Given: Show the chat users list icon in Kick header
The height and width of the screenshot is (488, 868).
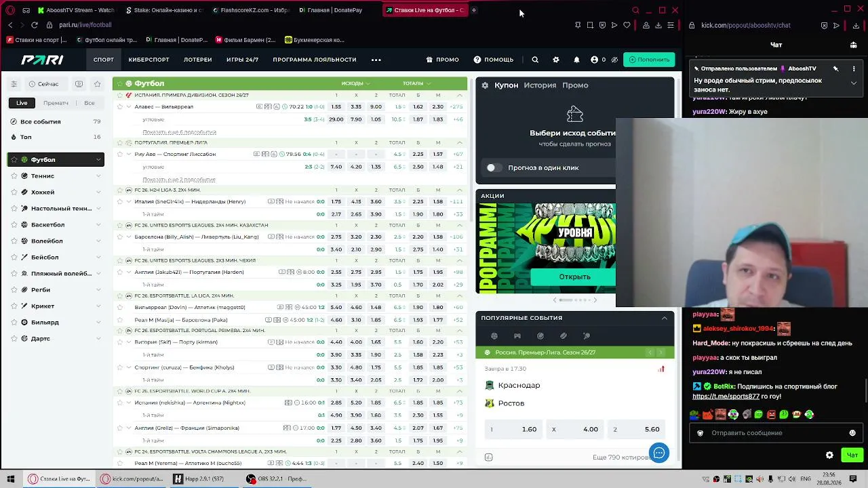Looking at the screenshot, I should pos(853,45).
